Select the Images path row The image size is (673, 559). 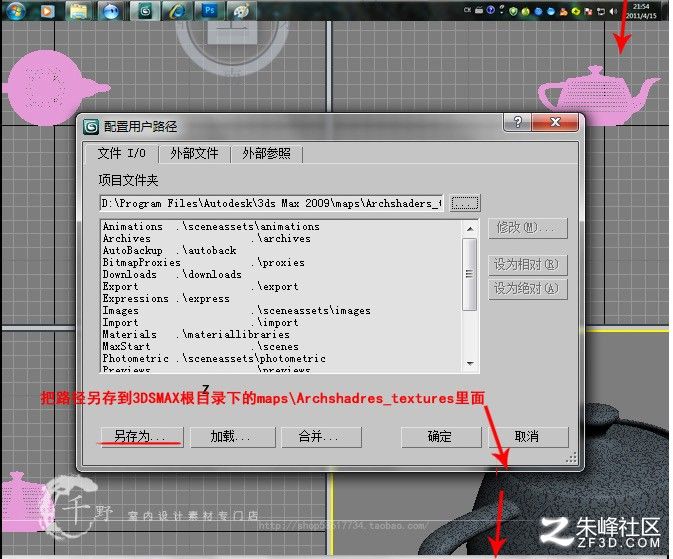[281, 310]
